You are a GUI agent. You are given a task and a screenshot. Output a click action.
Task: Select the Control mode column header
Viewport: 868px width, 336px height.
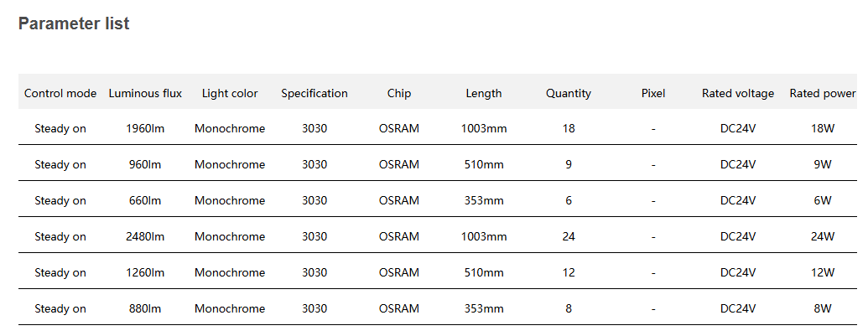tap(60, 93)
